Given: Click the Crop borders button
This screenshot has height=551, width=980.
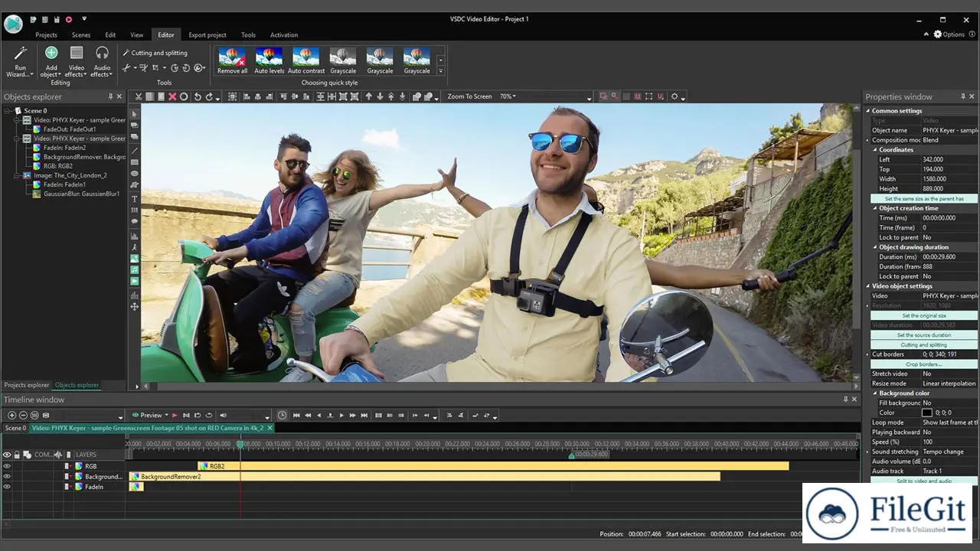Looking at the screenshot, I should (924, 364).
